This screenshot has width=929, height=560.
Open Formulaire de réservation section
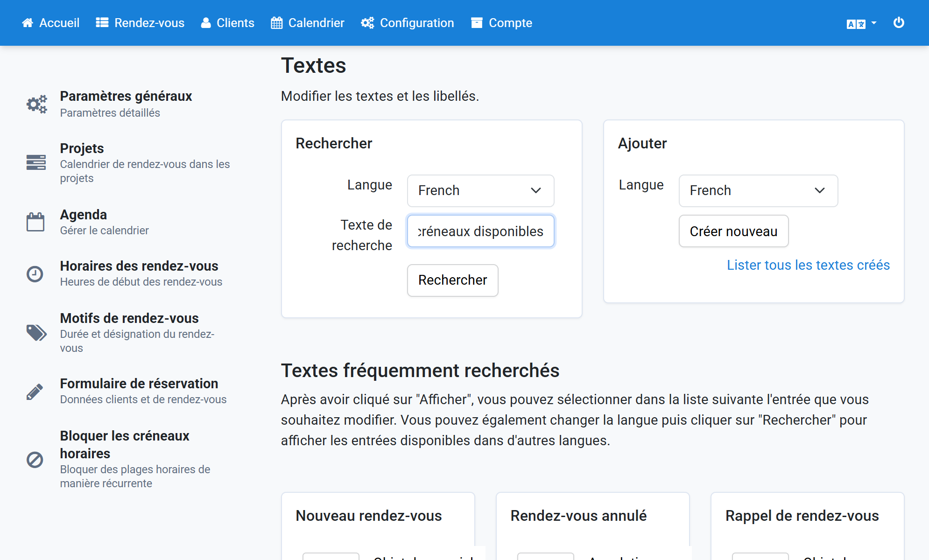click(139, 384)
